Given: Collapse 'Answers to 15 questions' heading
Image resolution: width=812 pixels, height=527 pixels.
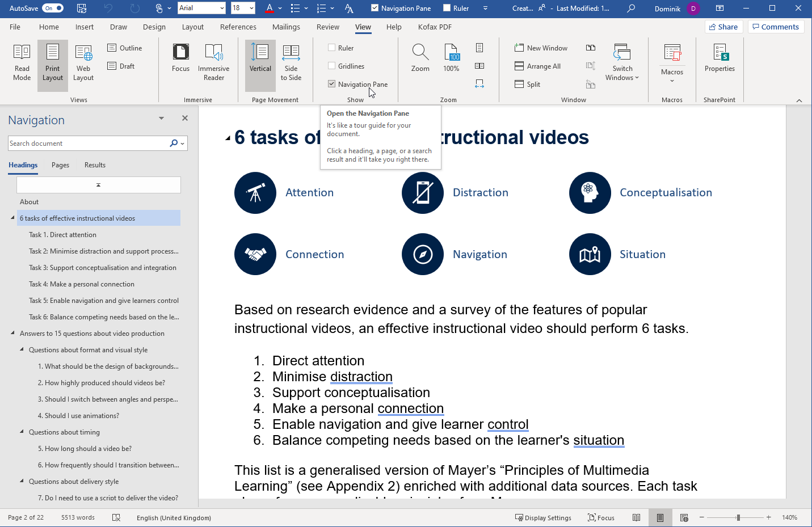Looking at the screenshot, I should click(x=12, y=333).
